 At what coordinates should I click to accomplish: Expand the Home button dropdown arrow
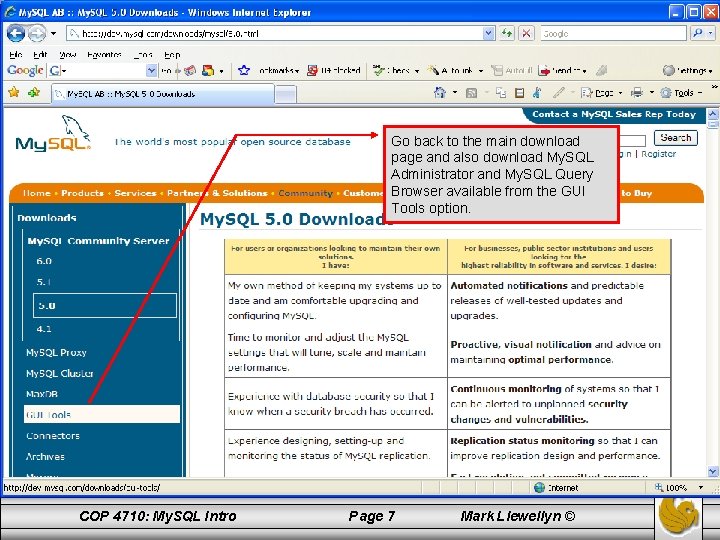point(455,93)
